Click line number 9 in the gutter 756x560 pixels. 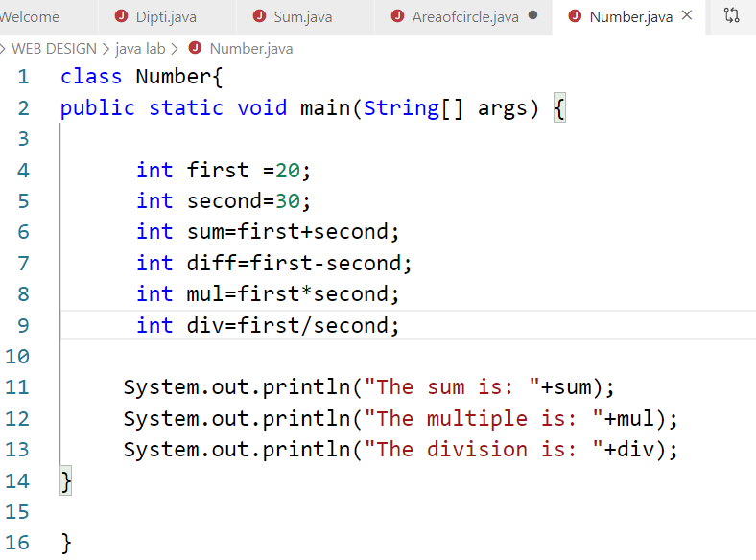(x=23, y=325)
